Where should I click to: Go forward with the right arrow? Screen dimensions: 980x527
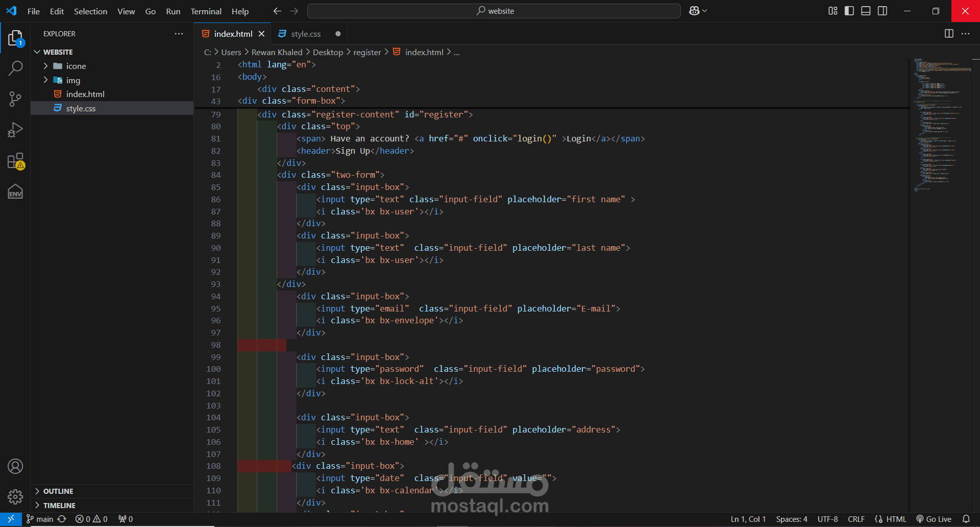tap(294, 11)
